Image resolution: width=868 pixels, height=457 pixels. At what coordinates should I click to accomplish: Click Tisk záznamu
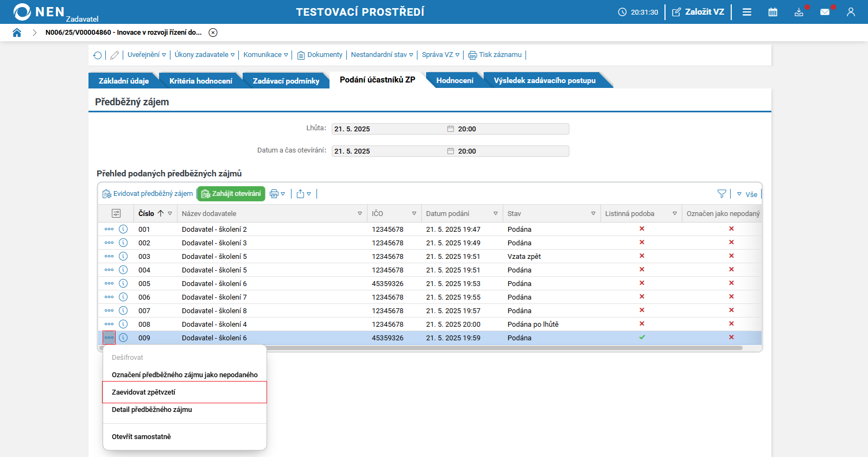[x=495, y=55]
